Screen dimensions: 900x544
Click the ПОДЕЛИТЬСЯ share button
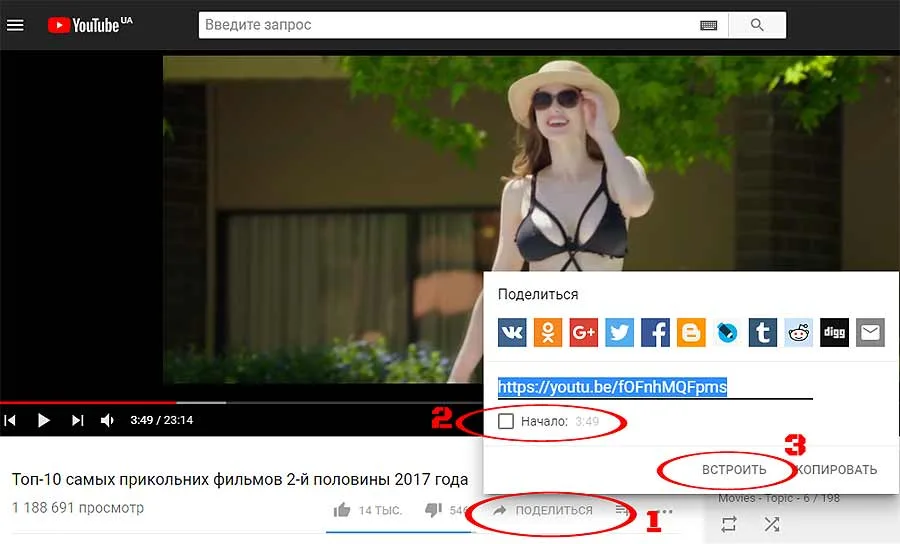pos(543,510)
